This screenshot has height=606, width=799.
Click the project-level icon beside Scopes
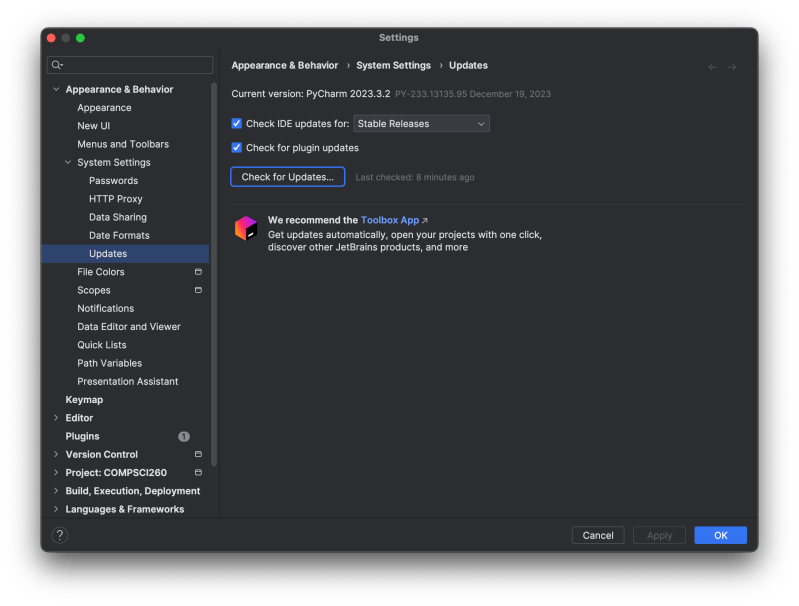point(198,290)
